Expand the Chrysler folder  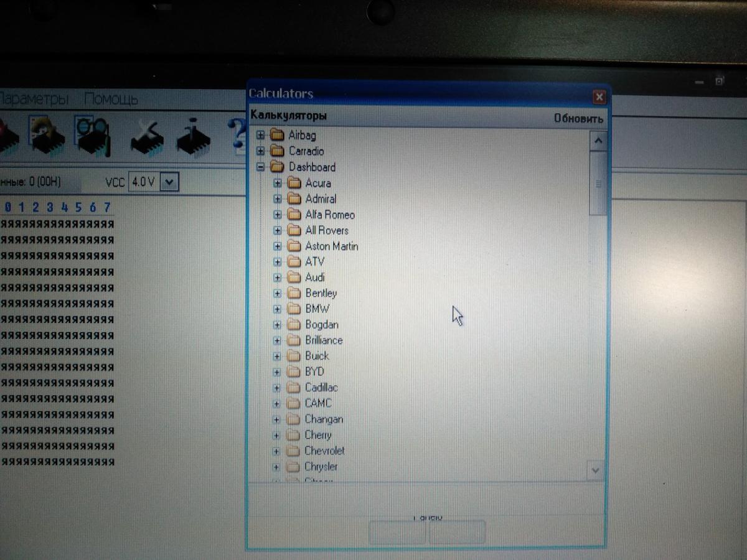click(277, 467)
